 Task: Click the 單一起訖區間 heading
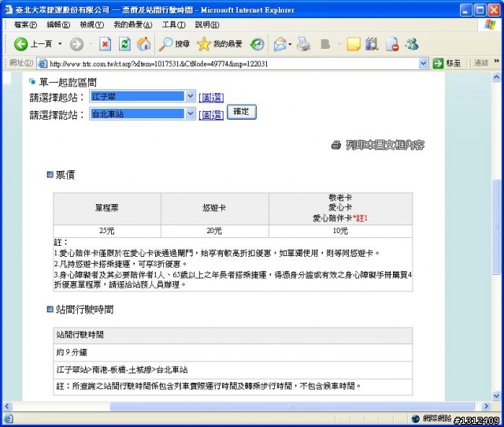coord(68,82)
